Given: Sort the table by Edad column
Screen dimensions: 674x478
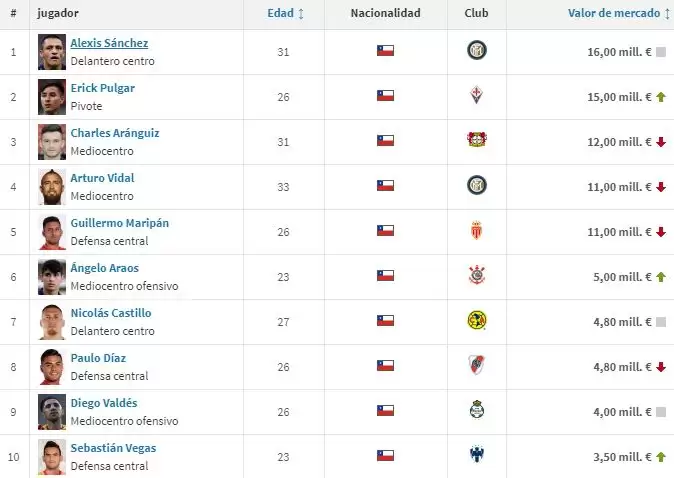Looking at the screenshot, I should click(286, 13).
